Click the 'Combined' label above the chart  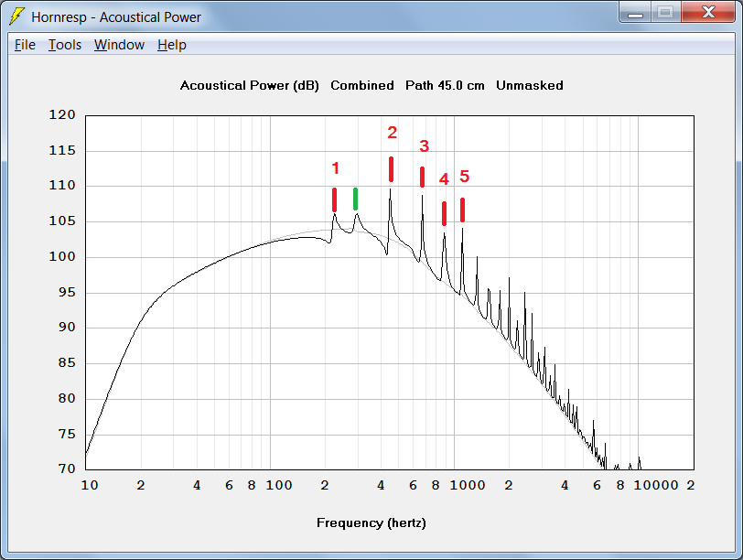[x=362, y=85]
